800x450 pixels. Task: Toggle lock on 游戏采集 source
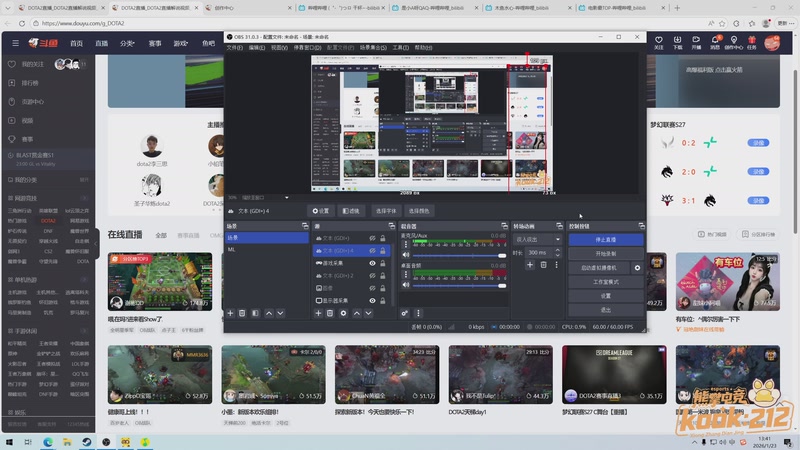(x=383, y=263)
